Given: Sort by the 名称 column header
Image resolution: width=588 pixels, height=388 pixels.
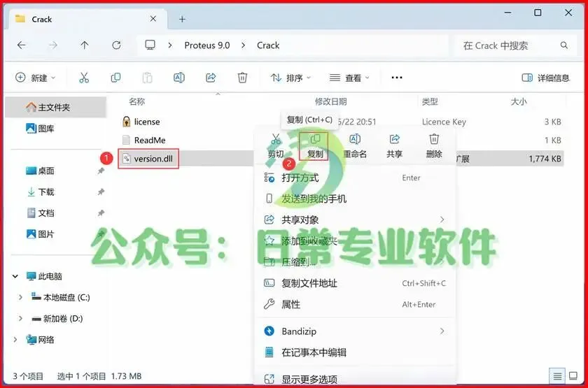Looking at the screenshot, I should click(x=137, y=101).
